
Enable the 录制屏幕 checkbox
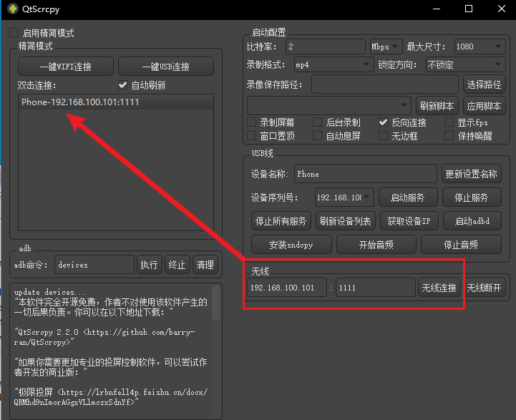tap(252, 122)
